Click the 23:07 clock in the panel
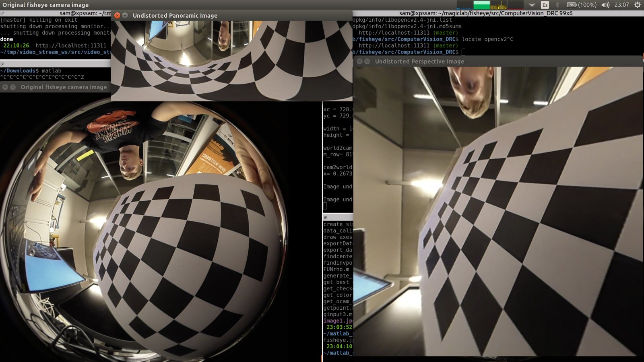Screen dimensions: 644x362 [621, 5]
